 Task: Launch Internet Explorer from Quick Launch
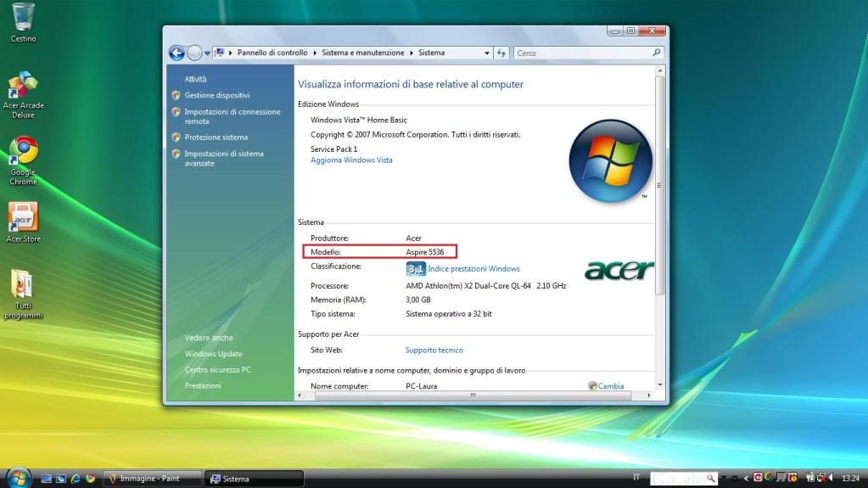coord(76,479)
